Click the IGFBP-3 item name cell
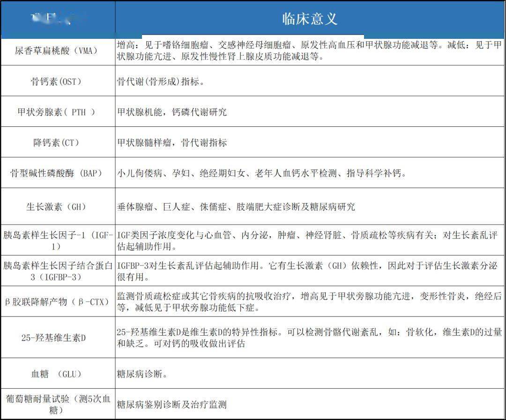Image resolution: width=506 pixels, height=420 pixels. click(58, 271)
